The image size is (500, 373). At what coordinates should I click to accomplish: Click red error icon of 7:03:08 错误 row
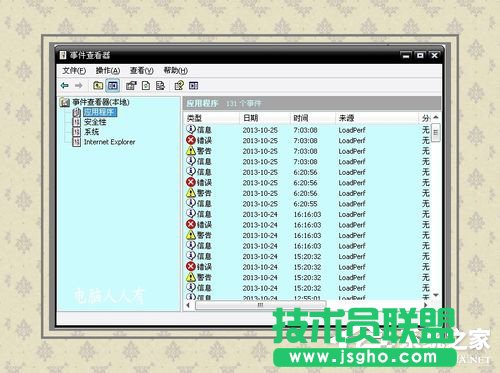pos(191,140)
